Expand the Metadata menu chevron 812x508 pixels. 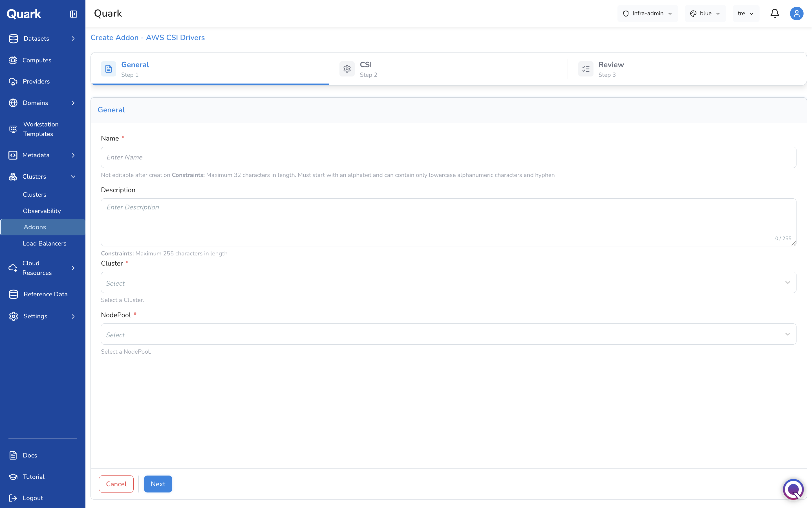[x=73, y=155]
